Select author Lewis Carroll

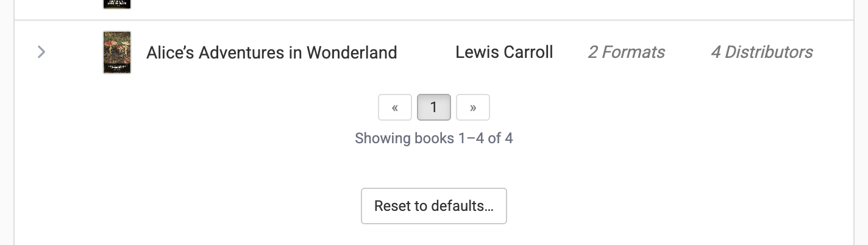click(504, 52)
